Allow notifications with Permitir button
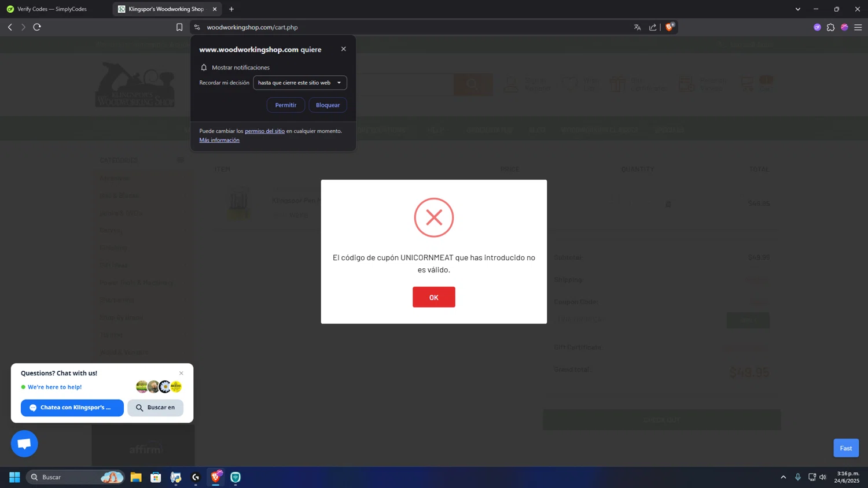The width and height of the screenshot is (868, 488). 285,105
